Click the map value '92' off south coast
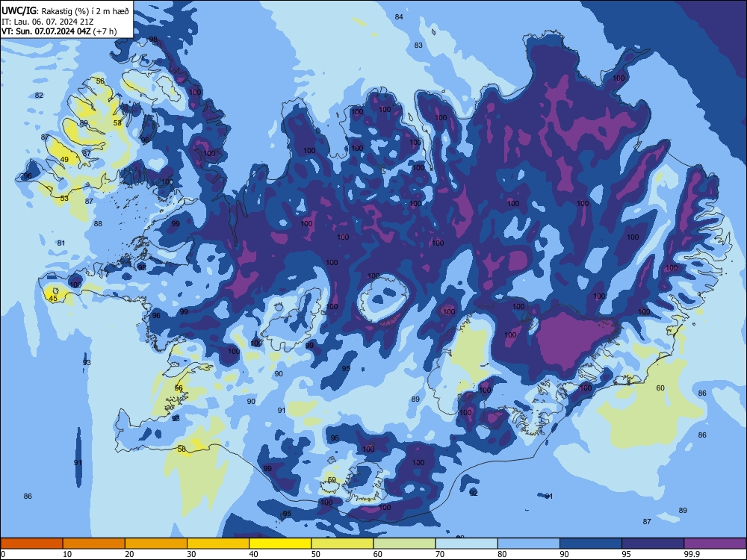Viewport: 747px width, 560px height. tap(474, 494)
